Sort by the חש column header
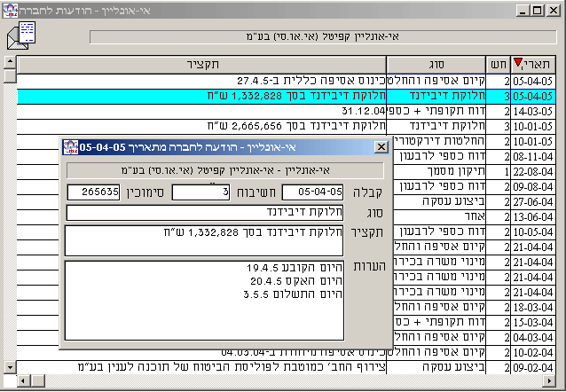This screenshot has height=392, width=566. click(499, 65)
